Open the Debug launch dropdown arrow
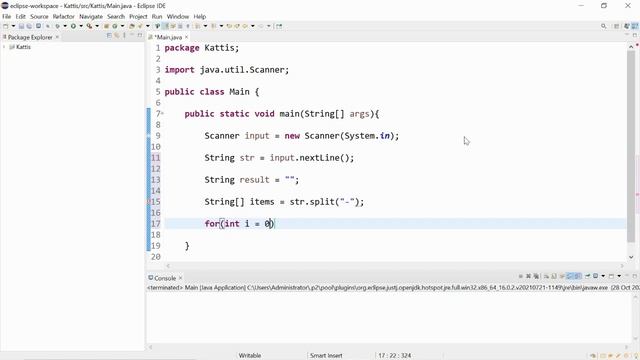 [65, 26]
